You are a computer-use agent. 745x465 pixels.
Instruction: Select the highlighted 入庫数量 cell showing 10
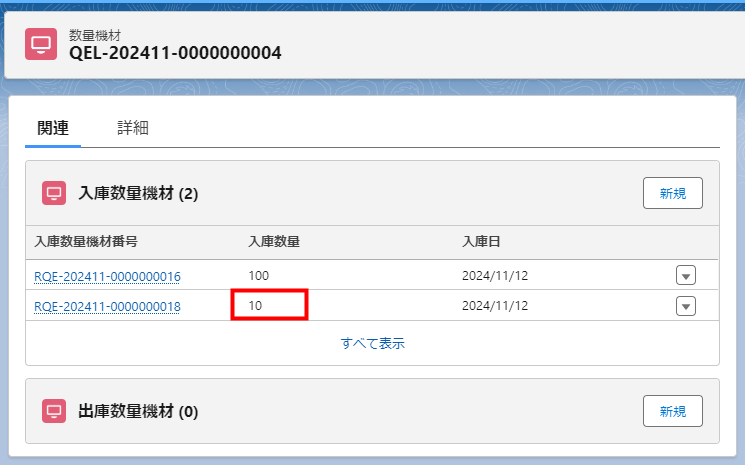(268, 305)
